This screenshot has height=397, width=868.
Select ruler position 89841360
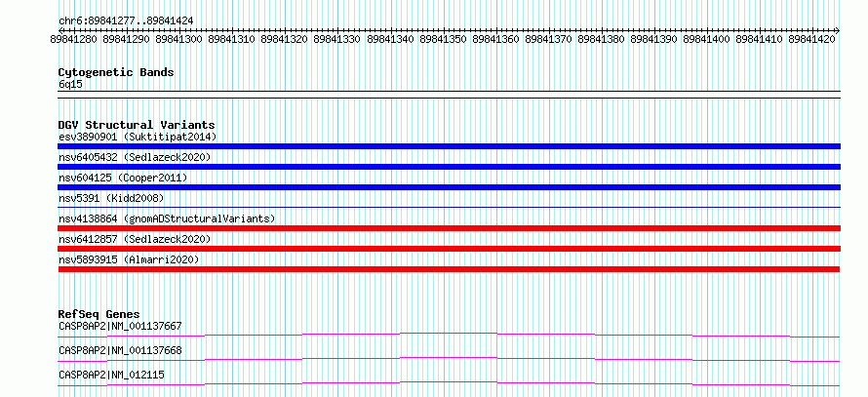coord(495,39)
